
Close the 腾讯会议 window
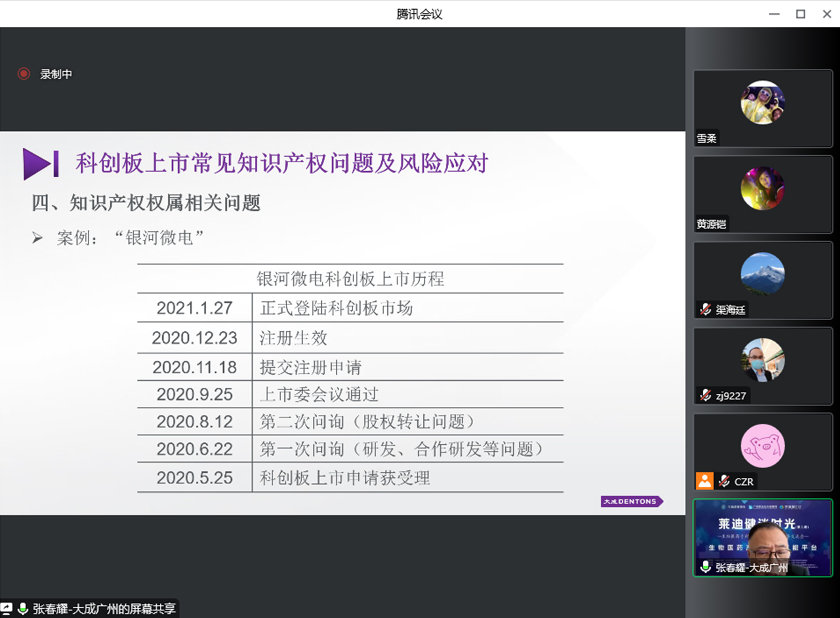(827, 14)
